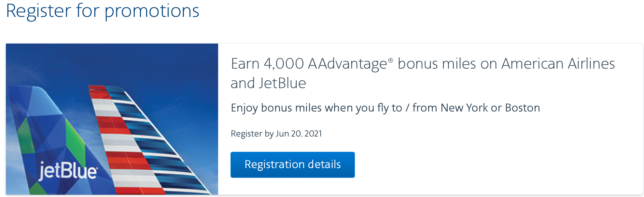Click the Registration details button
The width and height of the screenshot is (644, 197).
point(292,164)
